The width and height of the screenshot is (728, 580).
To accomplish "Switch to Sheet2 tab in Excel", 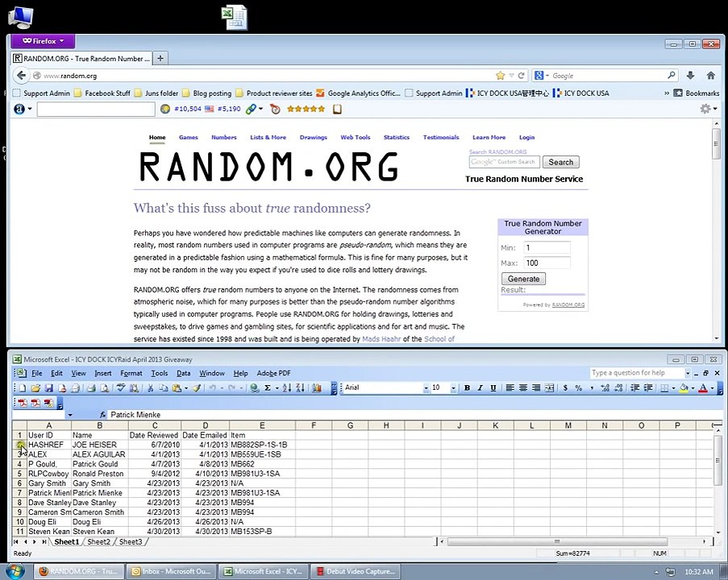I will point(99,541).
